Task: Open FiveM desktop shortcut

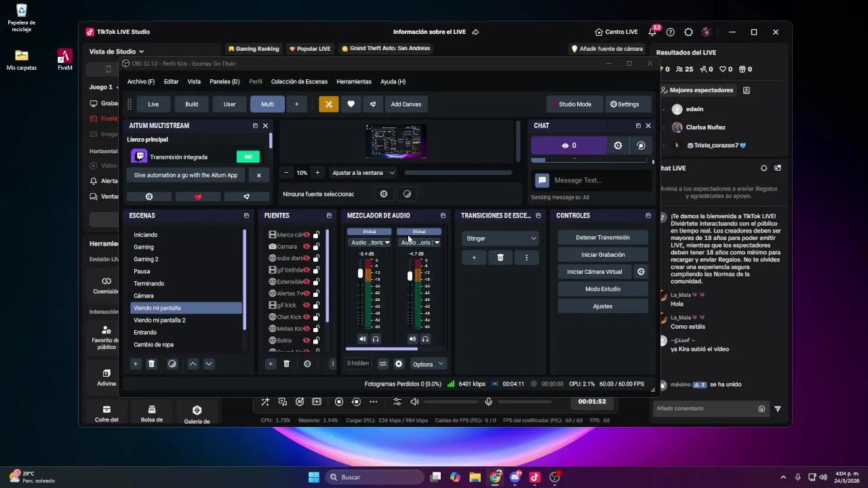Action: point(65,60)
